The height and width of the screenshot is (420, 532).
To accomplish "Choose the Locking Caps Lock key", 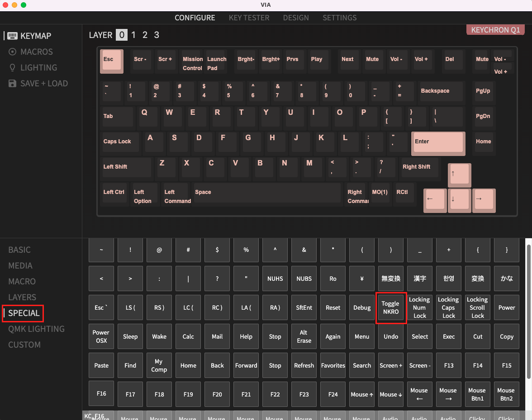I will pyautogui.click(x=449, y=307).
